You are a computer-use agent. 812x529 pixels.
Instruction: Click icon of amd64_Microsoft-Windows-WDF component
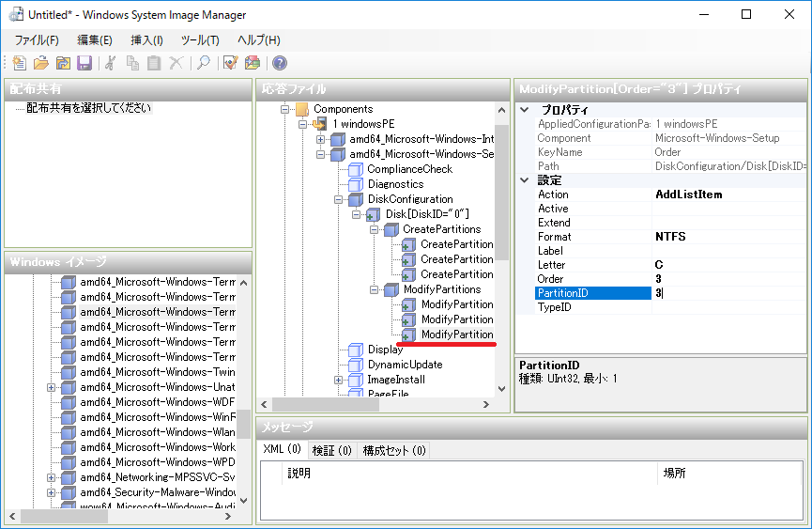point(68,402)
